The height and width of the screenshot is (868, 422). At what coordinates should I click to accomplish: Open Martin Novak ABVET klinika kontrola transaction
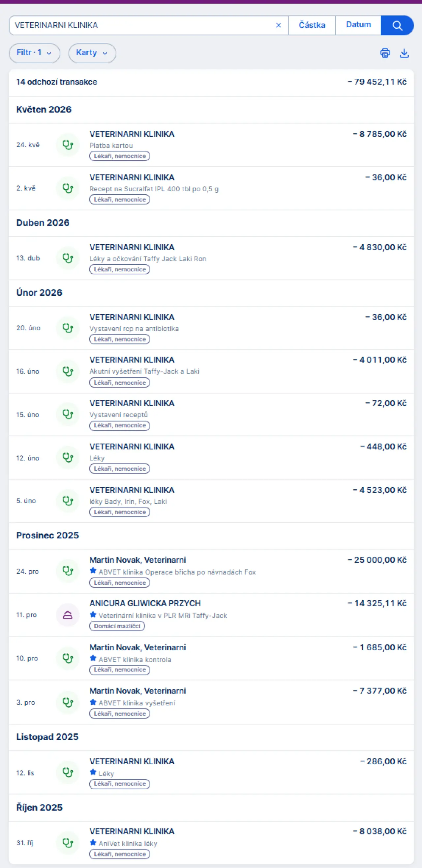click(211, 659)
